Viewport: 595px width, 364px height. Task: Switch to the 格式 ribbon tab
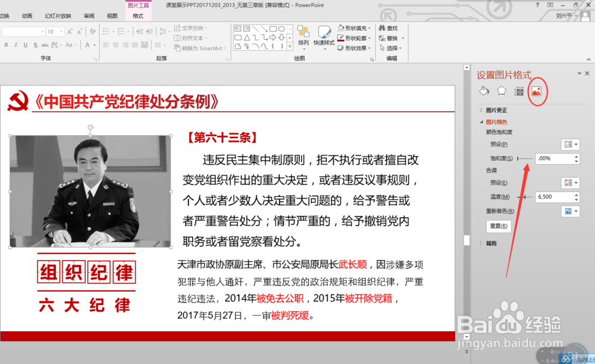138,15
